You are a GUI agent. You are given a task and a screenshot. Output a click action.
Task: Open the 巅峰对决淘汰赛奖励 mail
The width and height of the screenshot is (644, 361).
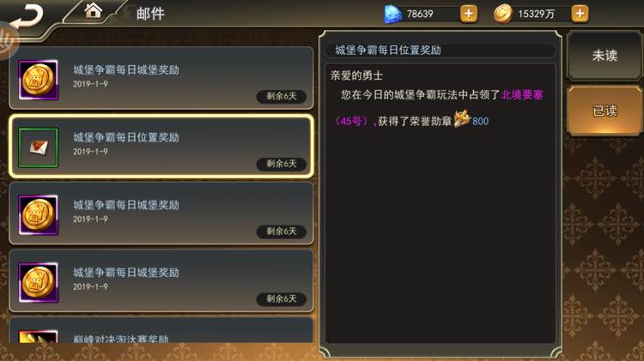tap(161, 331)
